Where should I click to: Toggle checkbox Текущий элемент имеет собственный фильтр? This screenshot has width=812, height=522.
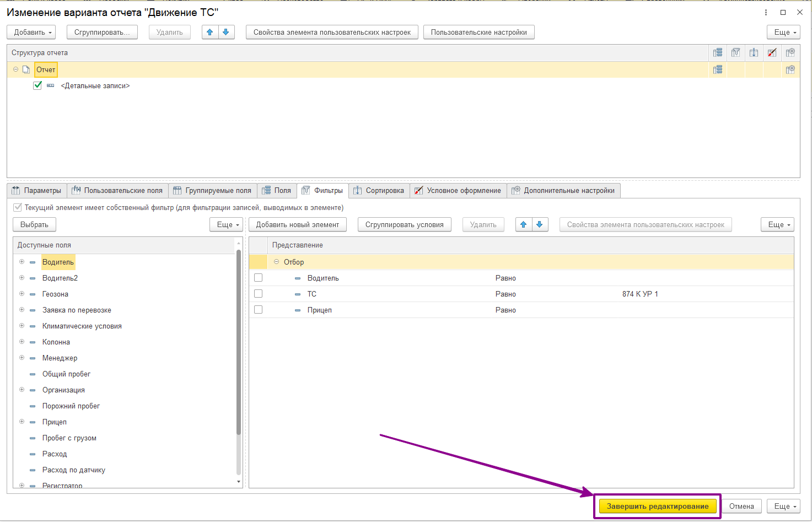point(18,208)
